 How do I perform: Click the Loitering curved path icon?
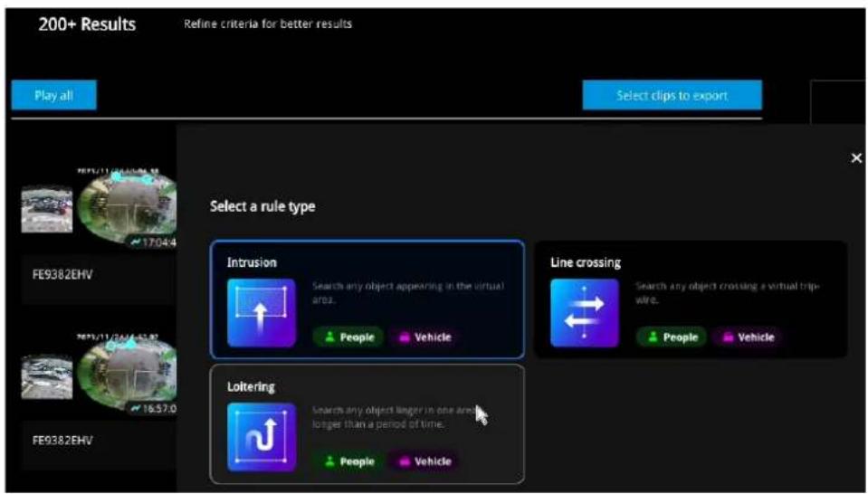(x=262, y=437)
